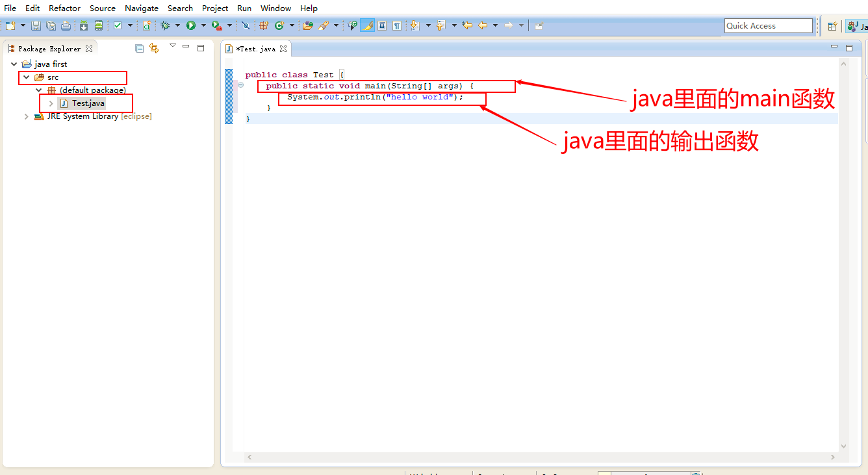
Task: Click the breadcrumb toggle icon in toolbar
Action: (x=353, y=25)
